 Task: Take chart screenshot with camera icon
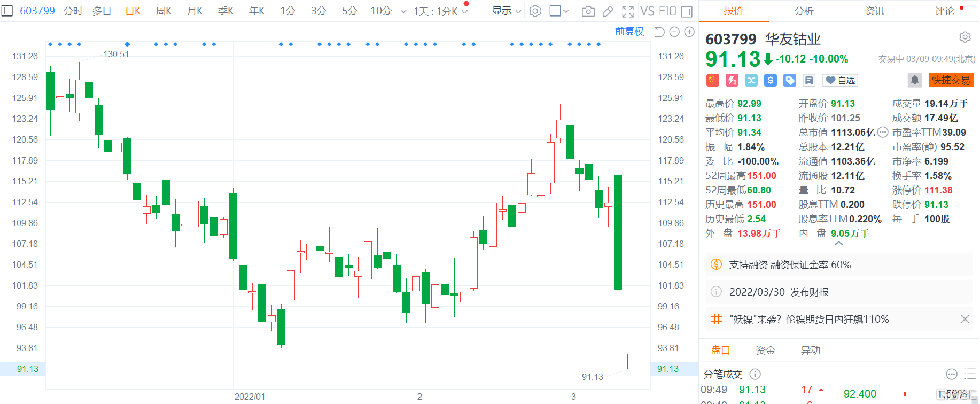click(588, 11)
